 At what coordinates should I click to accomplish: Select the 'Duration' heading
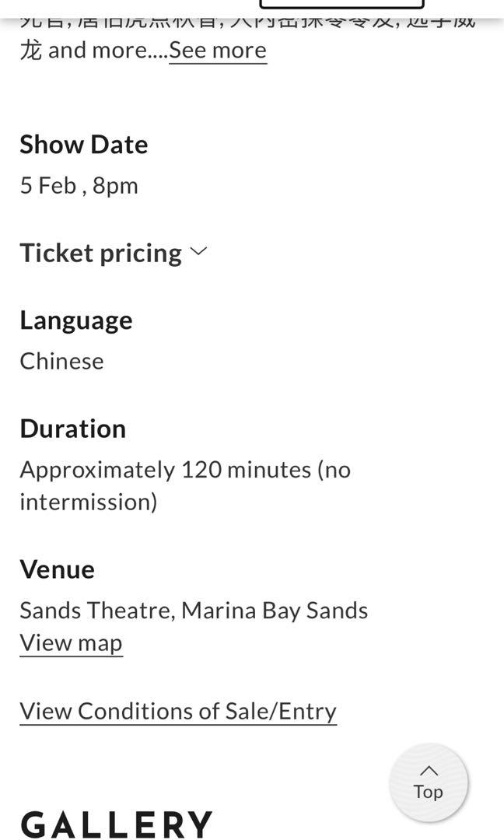(x=73, y=429)
